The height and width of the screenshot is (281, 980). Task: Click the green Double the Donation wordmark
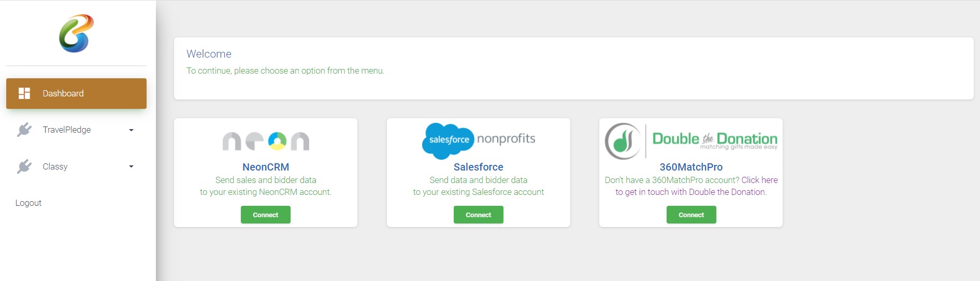coord(714,139)
